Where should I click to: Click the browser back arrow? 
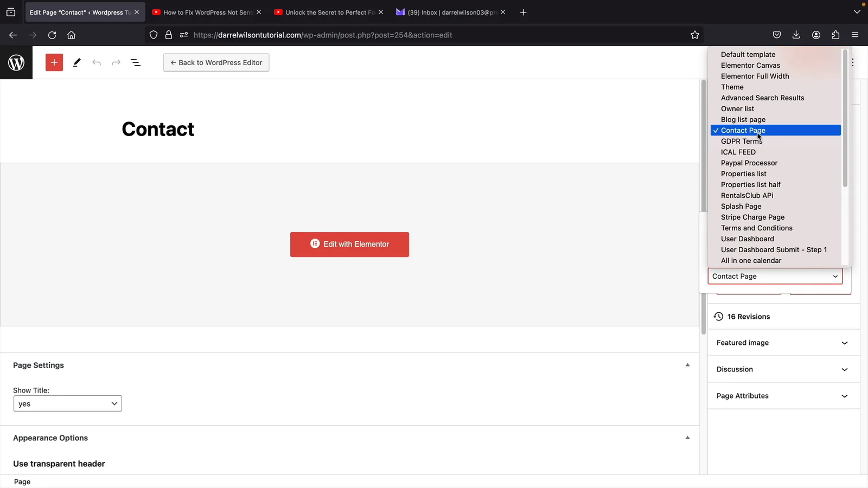coord(13,35)
